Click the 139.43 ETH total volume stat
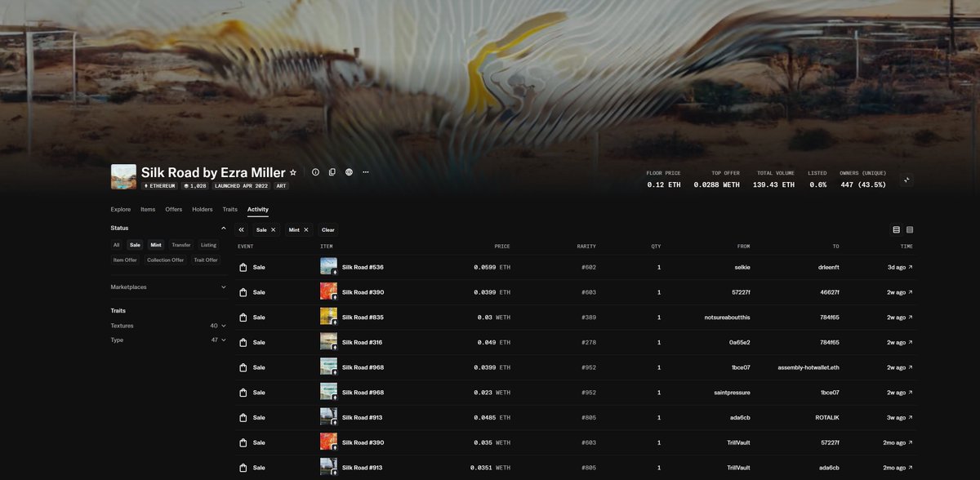 click(x=775, y=185)
